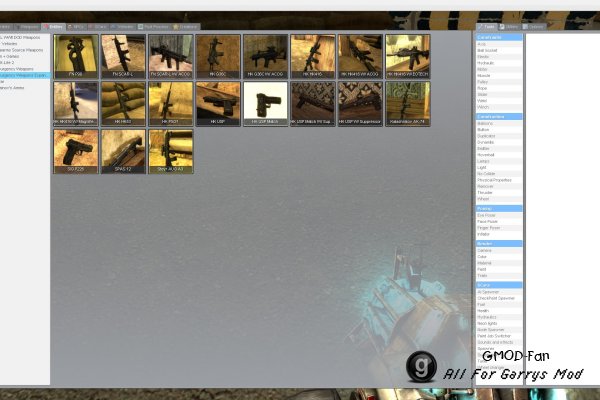Open the Ammo category in left list

coord(25,88)
